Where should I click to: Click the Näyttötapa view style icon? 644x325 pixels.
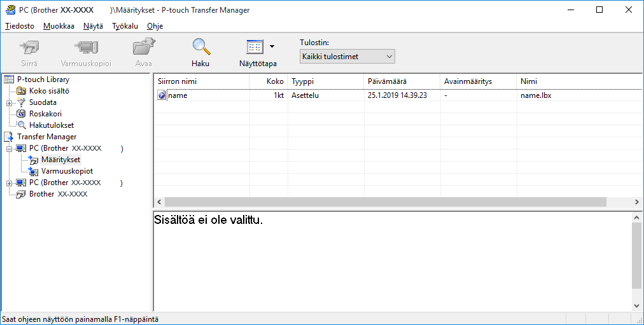pos(255,47)
